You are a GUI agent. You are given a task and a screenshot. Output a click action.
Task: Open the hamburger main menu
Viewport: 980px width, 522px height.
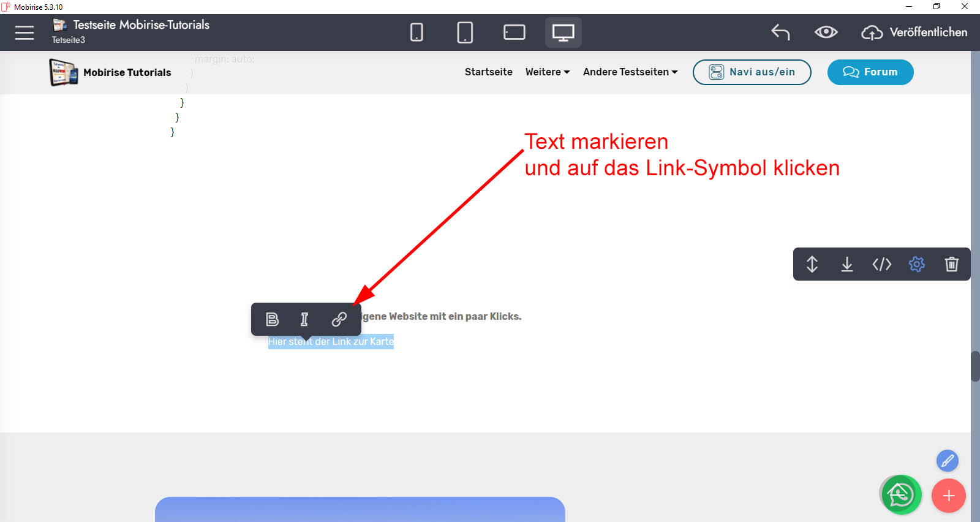[x=24, y=32]
